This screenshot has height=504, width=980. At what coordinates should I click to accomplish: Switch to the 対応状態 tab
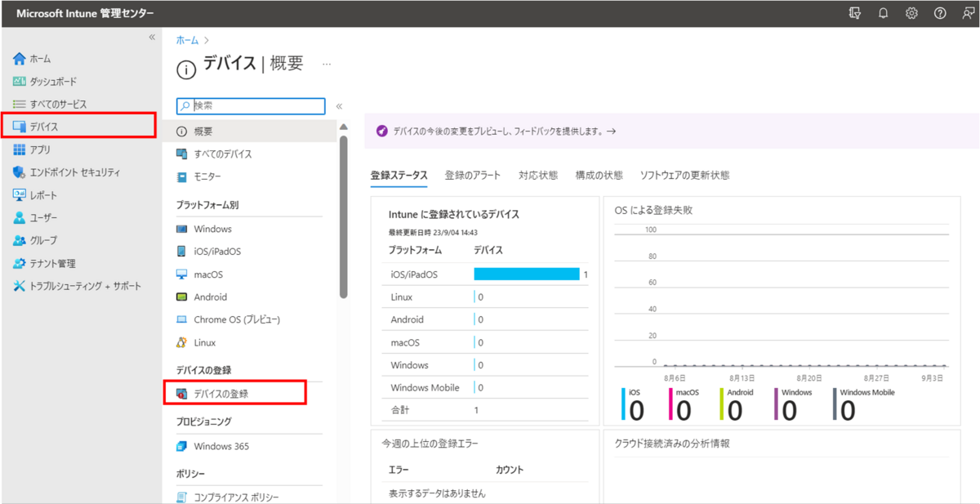coord(538,176)
